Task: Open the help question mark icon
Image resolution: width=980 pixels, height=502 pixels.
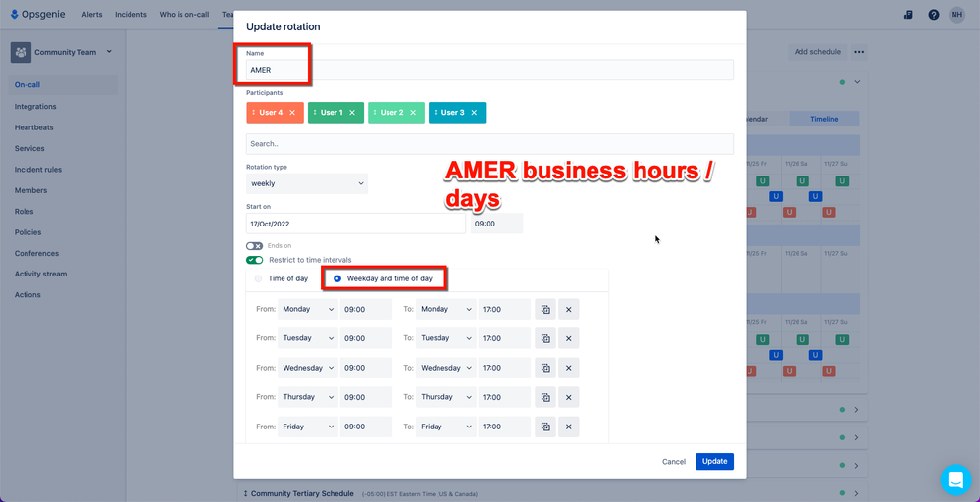Action: (x=933, y=15)
